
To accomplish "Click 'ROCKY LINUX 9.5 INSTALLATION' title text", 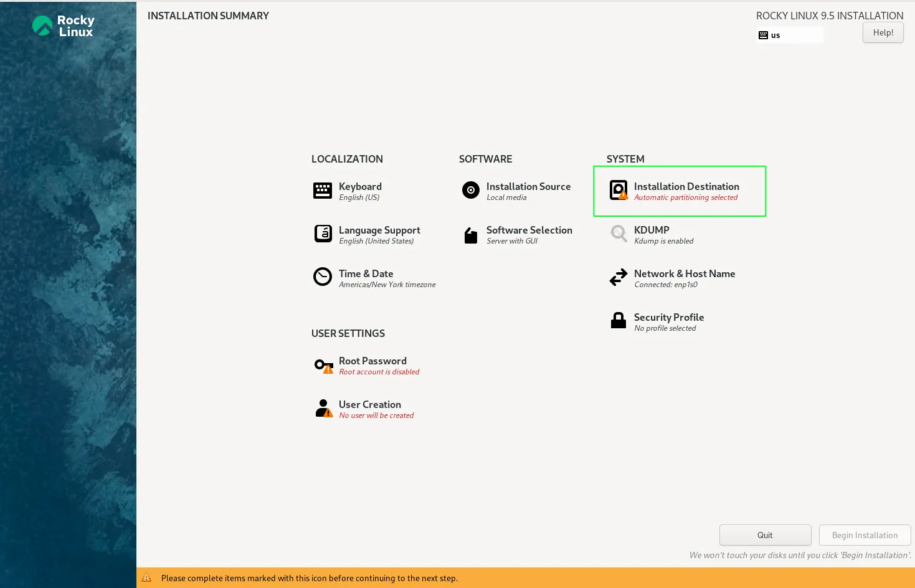I will tap(830, 16).
